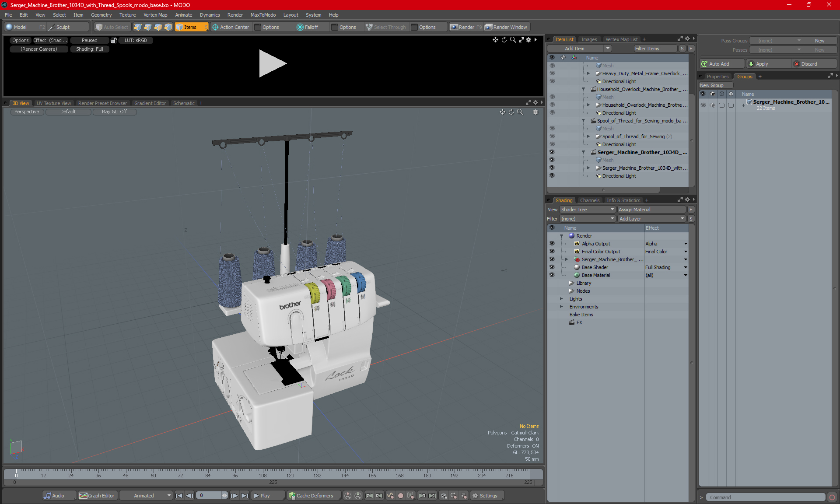The height and width of the screenshot is (504, 840).
Task: Start render with Render F9 button
Action: click(466, 27)
